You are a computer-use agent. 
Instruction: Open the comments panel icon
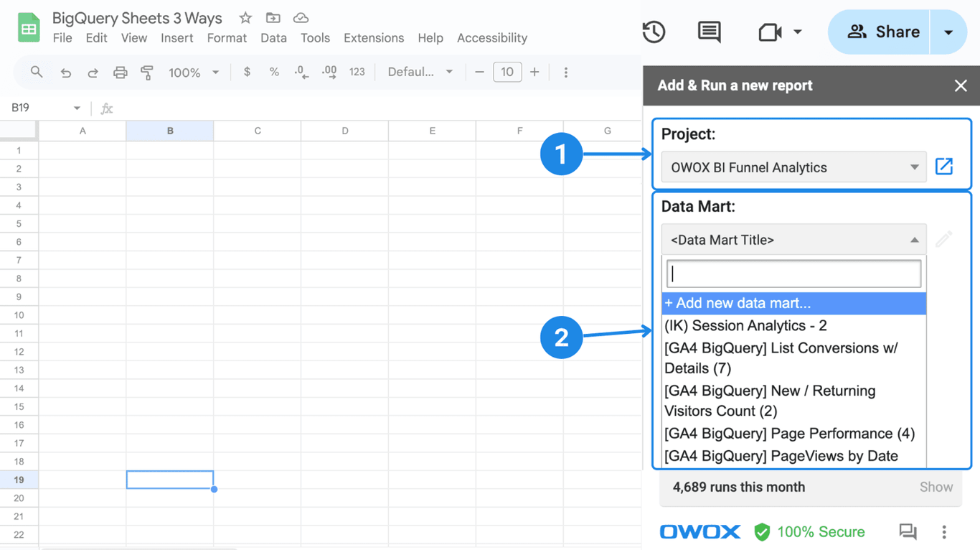point(710,32)
